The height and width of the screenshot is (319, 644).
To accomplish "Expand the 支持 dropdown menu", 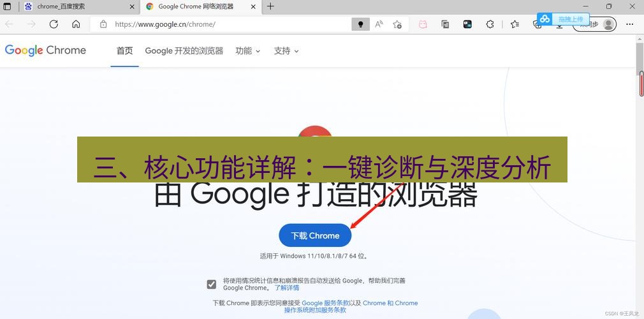I will (x=286, y=51).
